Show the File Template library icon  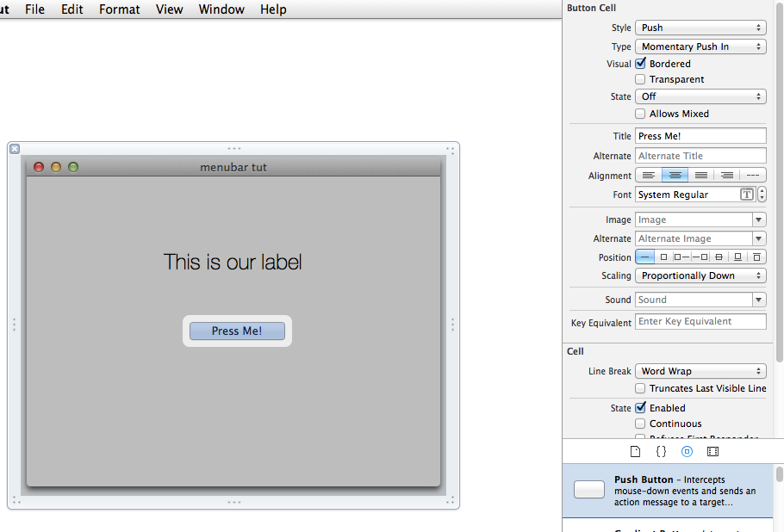point(635,451)
